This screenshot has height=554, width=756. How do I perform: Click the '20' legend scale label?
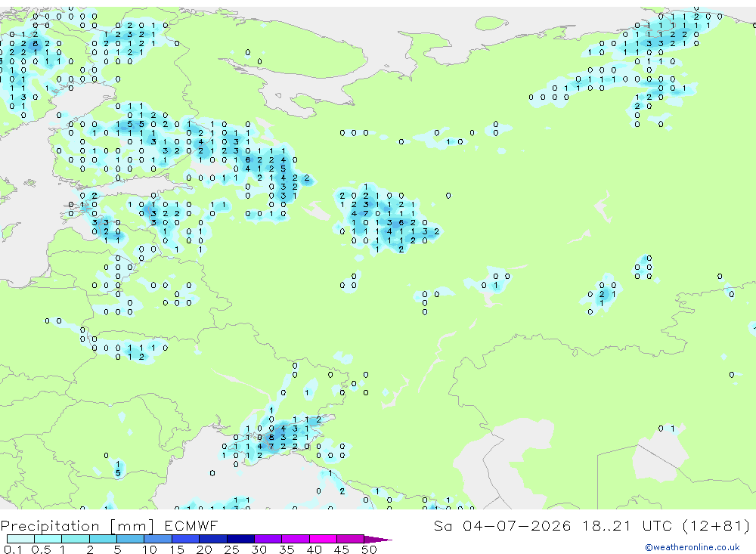click(204, 549)
